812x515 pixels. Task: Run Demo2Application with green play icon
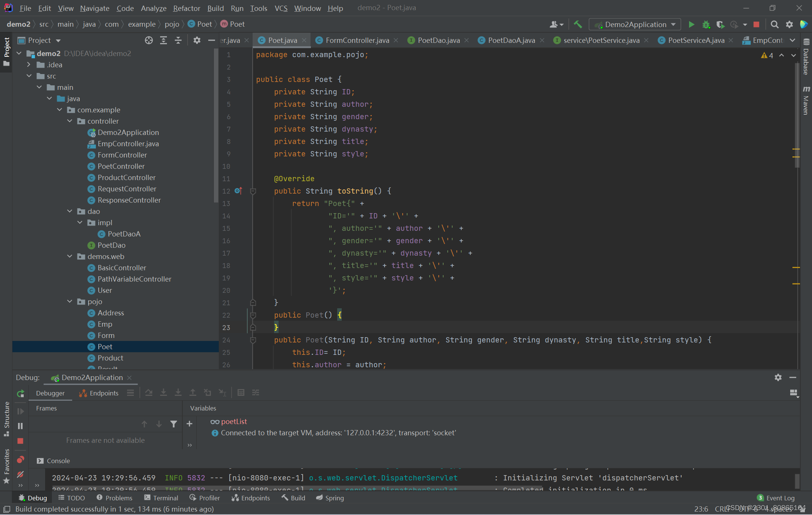coord(691,24)
